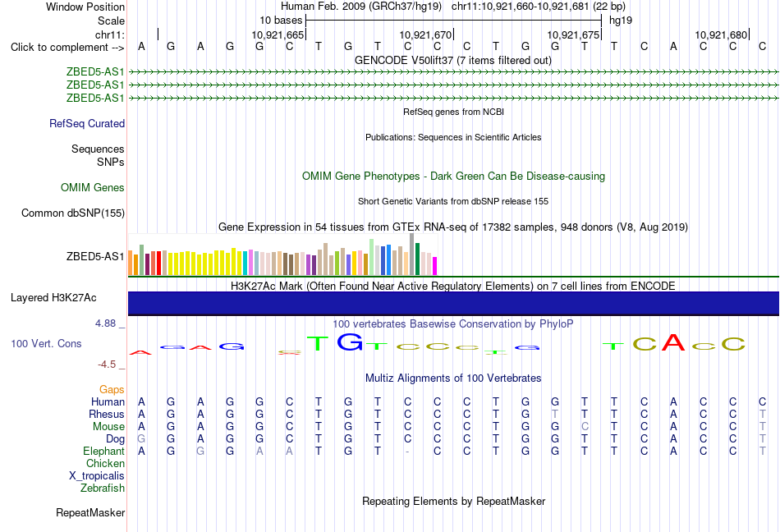The width and height of the screenshot is (780, 532).
Task: Click the '10 bases' scale bar text
Action: pos(281,21)
